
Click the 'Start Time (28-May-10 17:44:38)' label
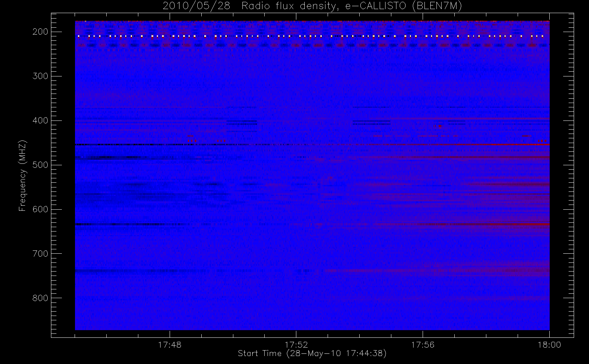click(312, 353)
